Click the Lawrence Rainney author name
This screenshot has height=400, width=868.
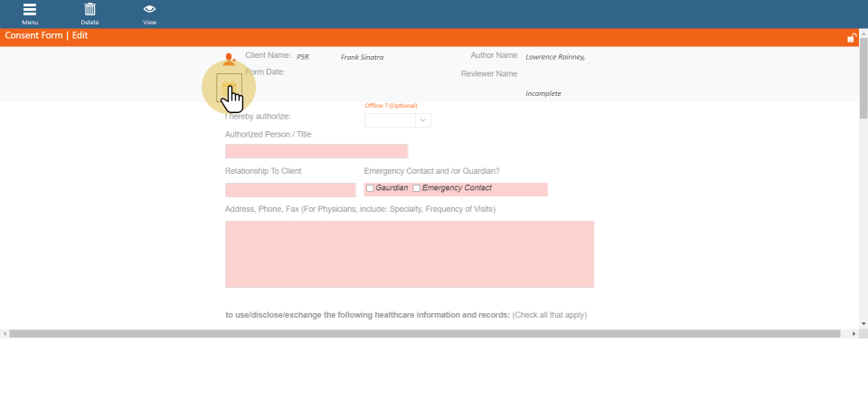click(x=554, y=57)
